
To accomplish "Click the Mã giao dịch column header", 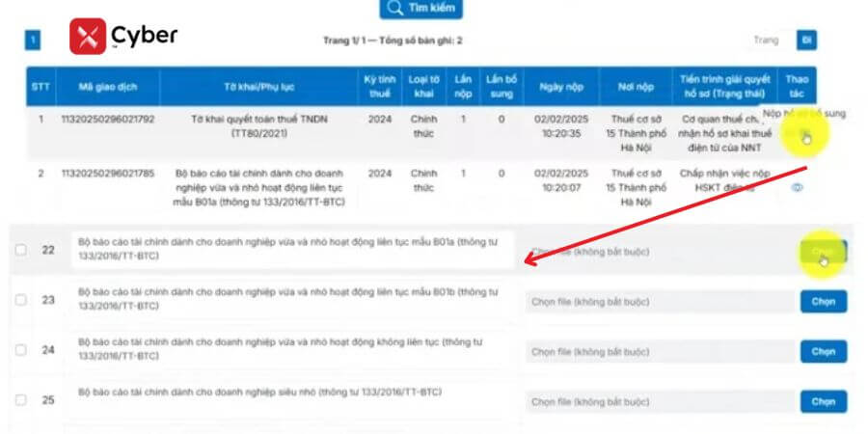I will pyautogui.click(x=107, y=87).
